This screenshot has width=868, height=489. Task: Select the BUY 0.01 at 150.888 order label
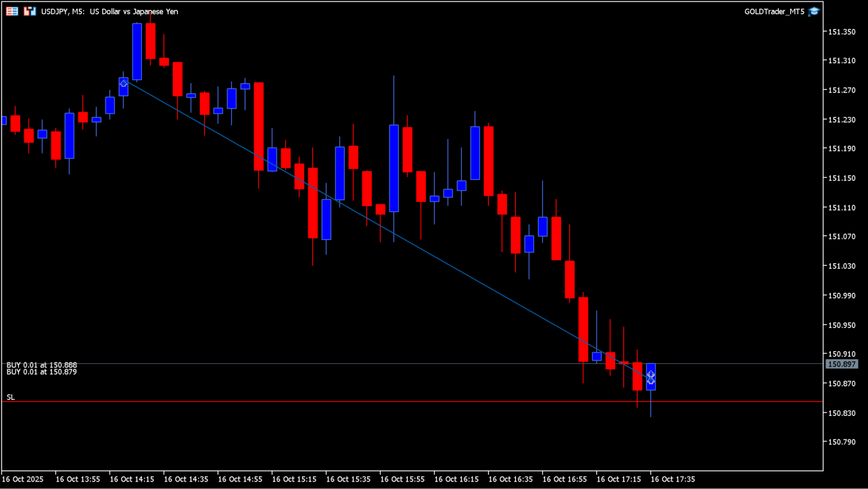[x=42, y=365]
